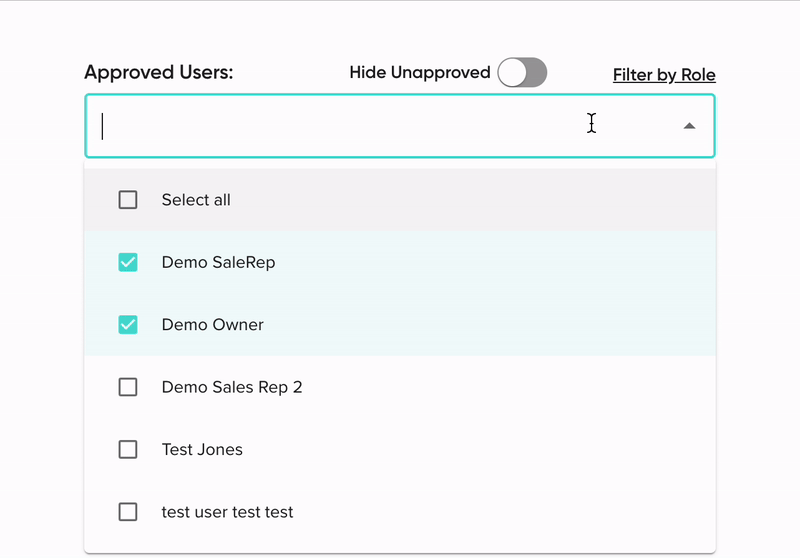
Task: Select the Demo SaleRep name in list
Action: point(218,263)
